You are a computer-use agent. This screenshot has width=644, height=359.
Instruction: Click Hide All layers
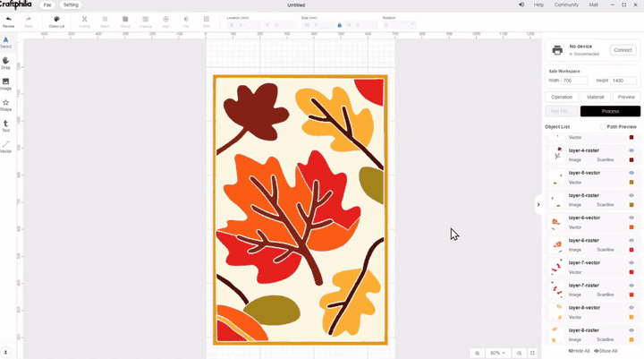579,351
